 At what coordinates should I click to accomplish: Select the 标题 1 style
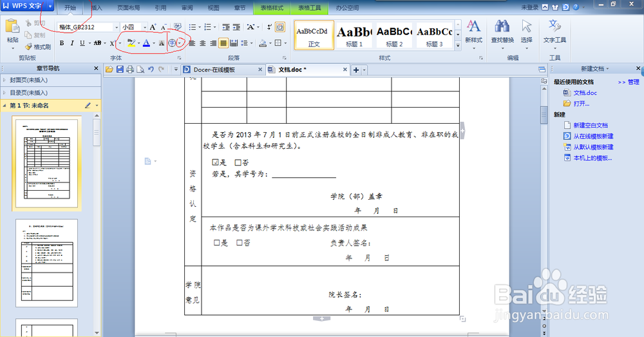(354, 35)
